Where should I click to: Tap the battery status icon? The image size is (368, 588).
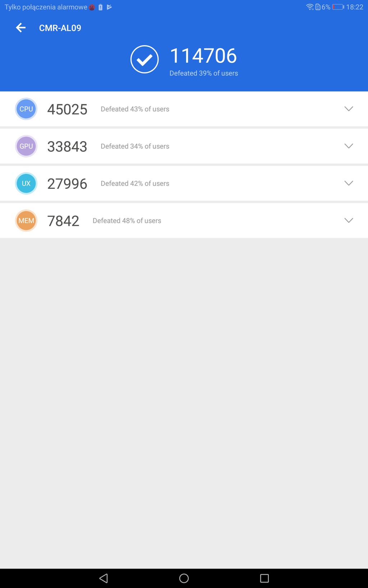(x=338, y=7)
